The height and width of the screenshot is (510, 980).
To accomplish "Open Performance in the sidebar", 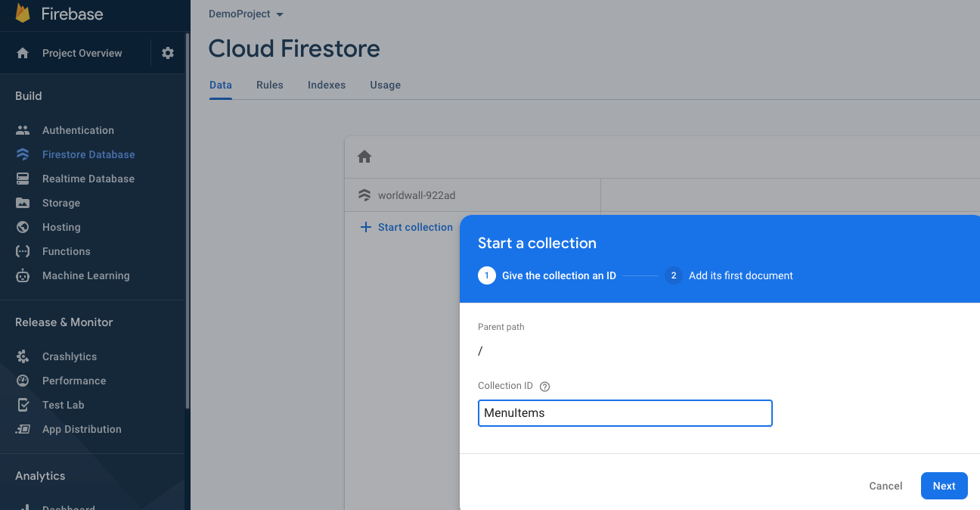I will (x=74, y=381).
